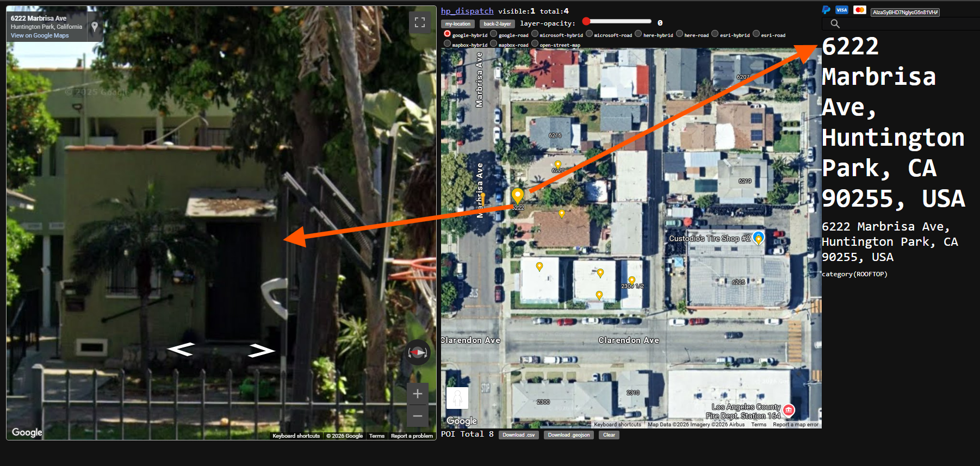Click the PayPal icon
This screenshot has width=980, height=466.
(x=826, y=10)
